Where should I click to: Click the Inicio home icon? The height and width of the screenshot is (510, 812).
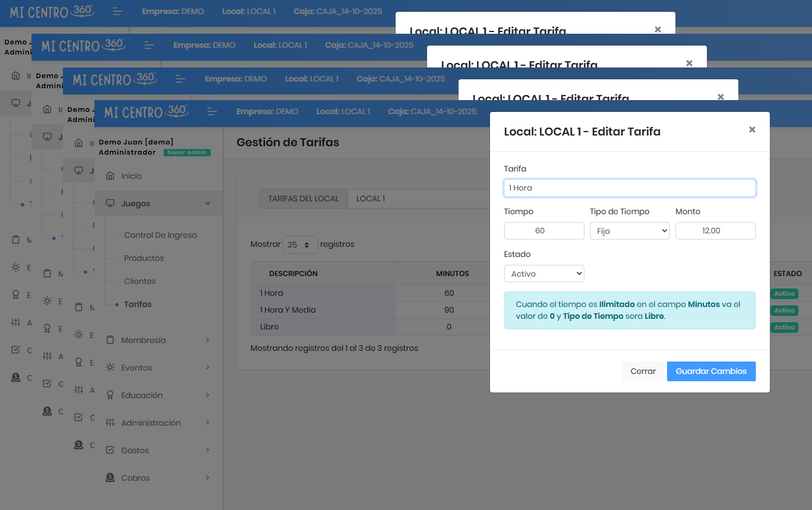(110, 176)
